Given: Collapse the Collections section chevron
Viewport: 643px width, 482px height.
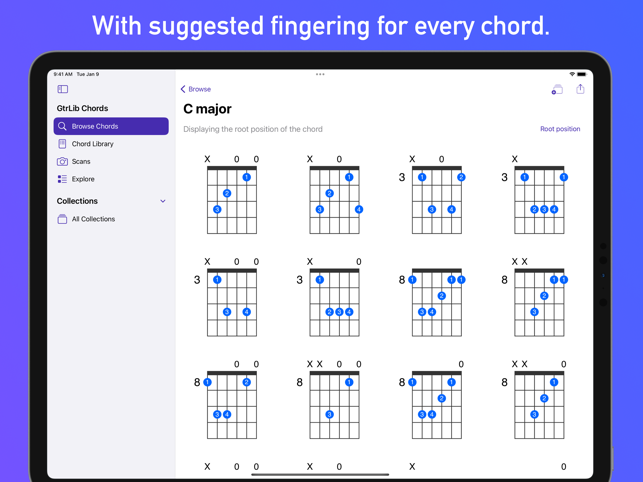Looking at the screenshot, I should click(163, 201).
